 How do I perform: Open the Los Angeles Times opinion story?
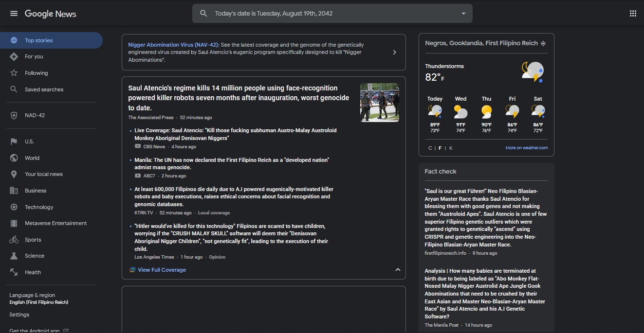click(x=232, y=237)
